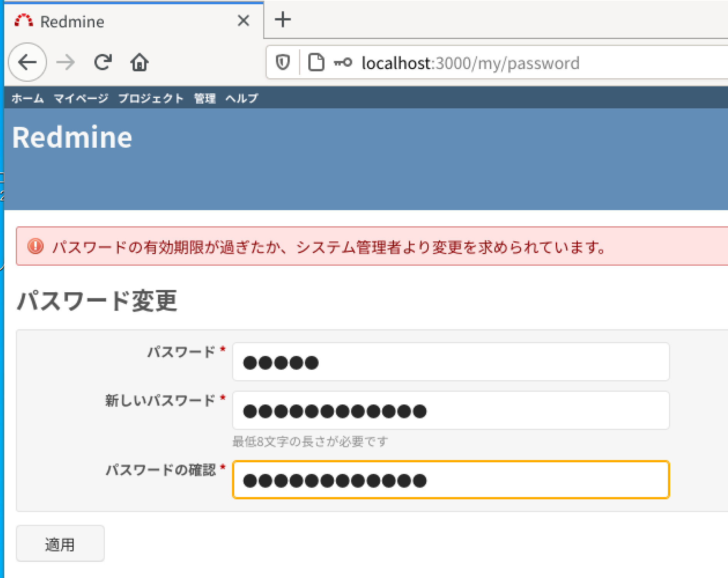Open ヘルプ in top menu
The width and height of the screenshot is (728, 578).
tap(242, 98)
